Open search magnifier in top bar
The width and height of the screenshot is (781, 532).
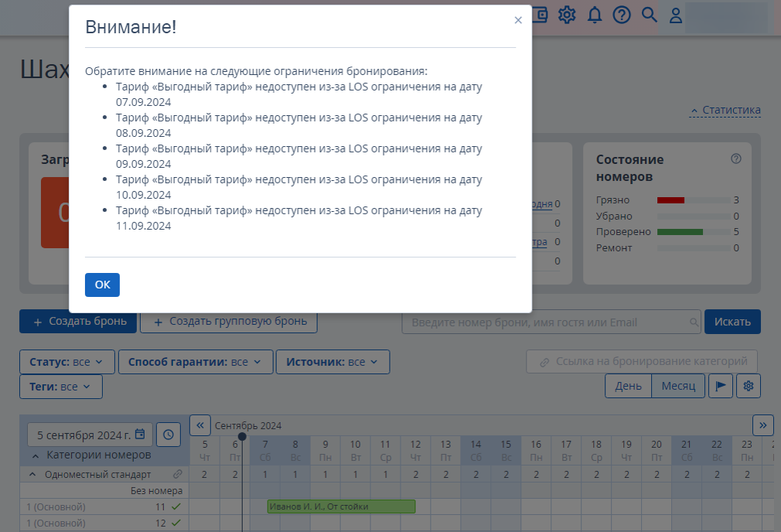649,15
